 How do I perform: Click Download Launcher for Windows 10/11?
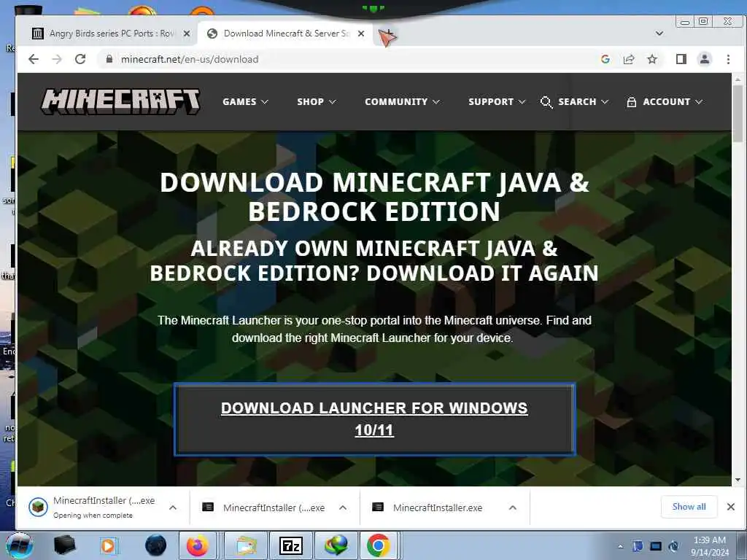click(x=374, y=419)
